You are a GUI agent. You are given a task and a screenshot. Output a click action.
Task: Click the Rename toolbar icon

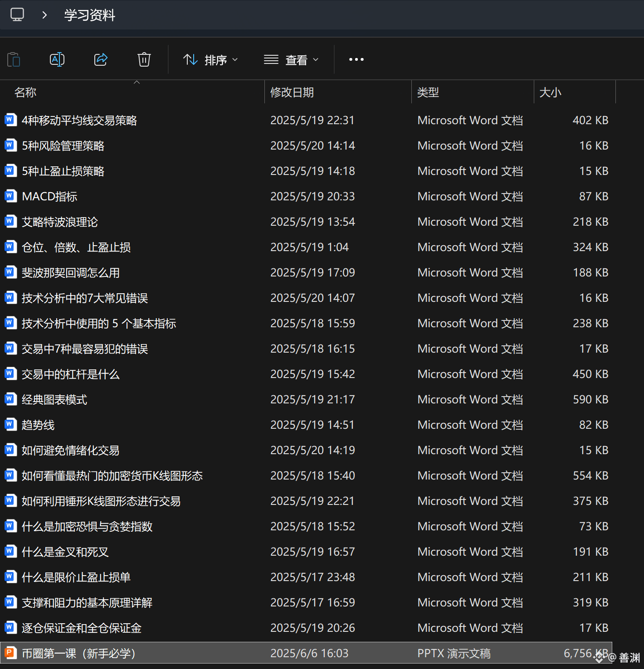click(x=57, y=59)
